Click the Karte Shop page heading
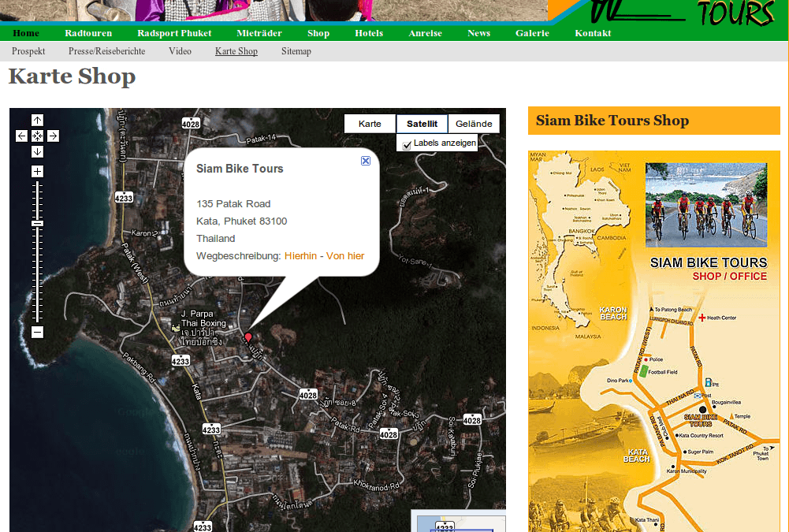 coord(72,76)
